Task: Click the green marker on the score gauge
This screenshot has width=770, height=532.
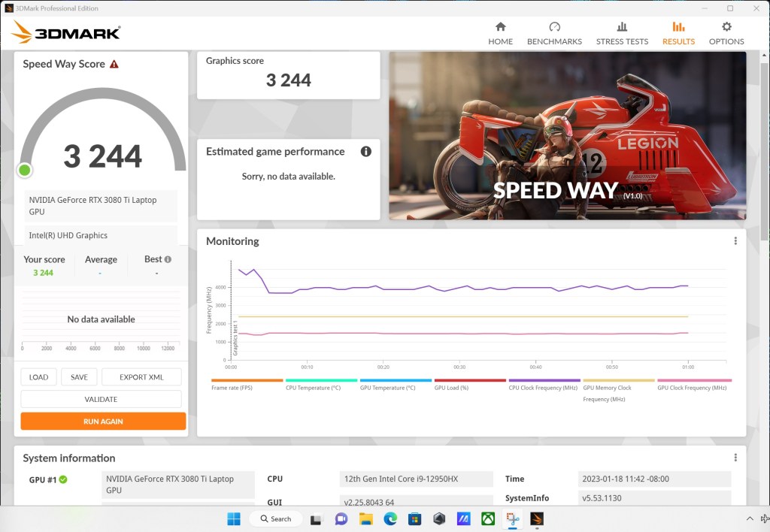Action: tap(24, 169)
